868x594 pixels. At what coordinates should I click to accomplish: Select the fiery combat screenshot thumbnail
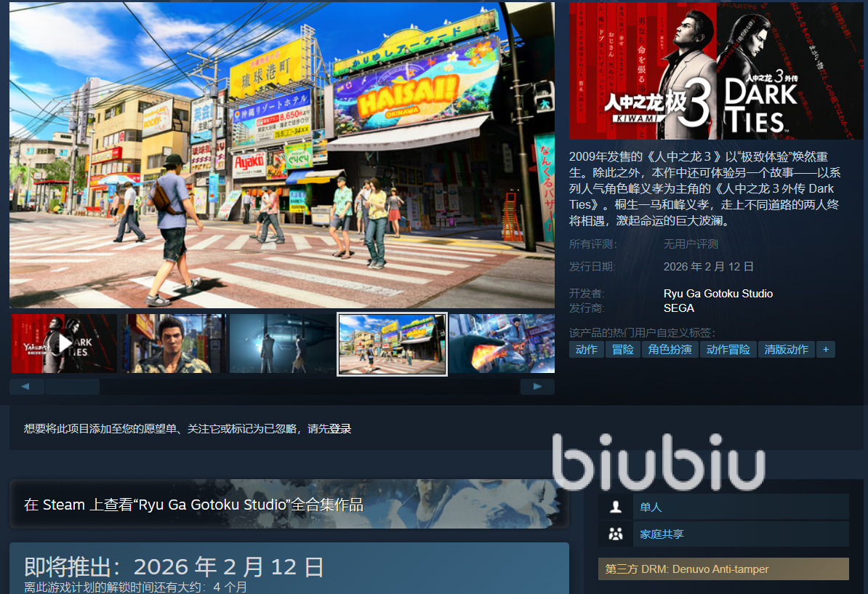pyautogui.click(x=502, y=343)
